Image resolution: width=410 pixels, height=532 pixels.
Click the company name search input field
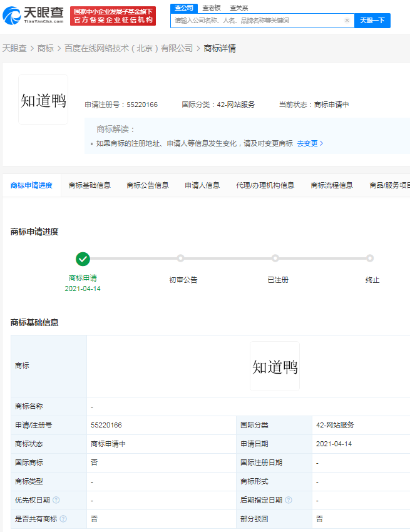click(x=257, y=21)
